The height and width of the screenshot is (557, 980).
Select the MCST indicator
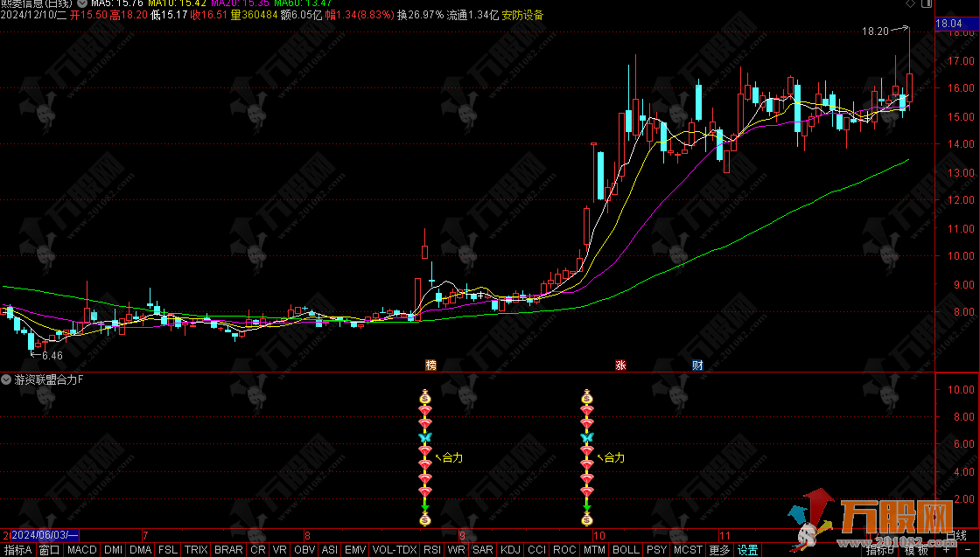pyautogui.click(x=688, y=550)
